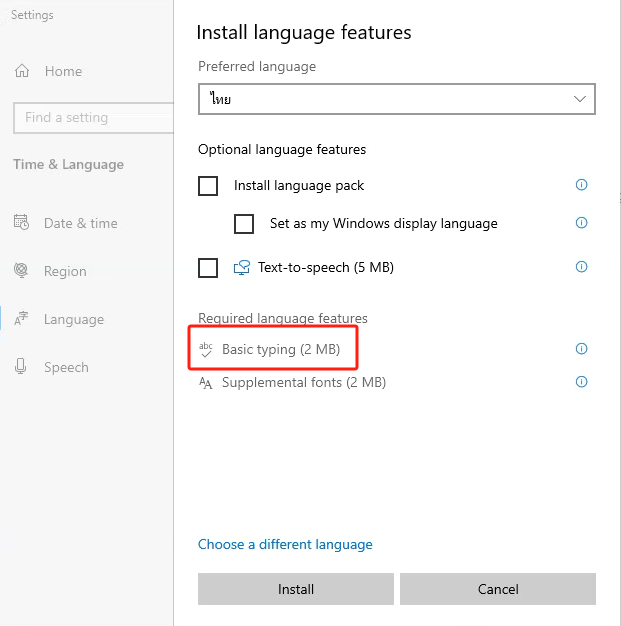Tick the Text-to-speech (5 MB) checkbox
The image size is (621, 626).
click(208, 268)
